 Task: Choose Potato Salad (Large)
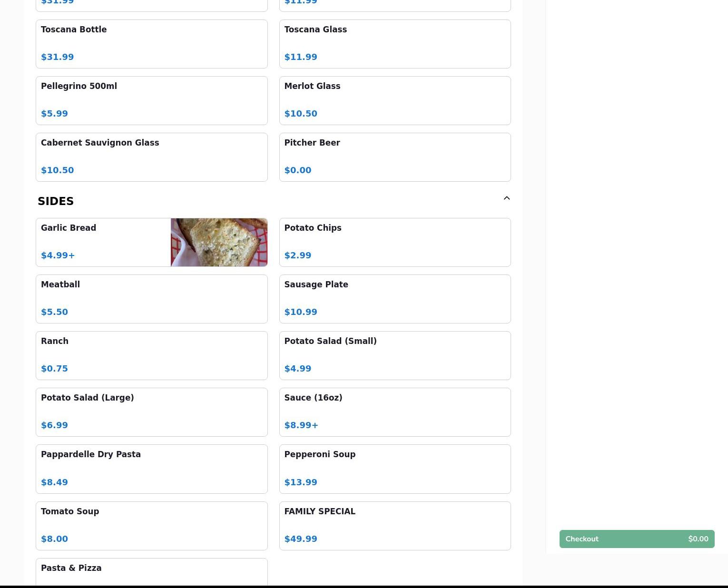click(151, 412)
